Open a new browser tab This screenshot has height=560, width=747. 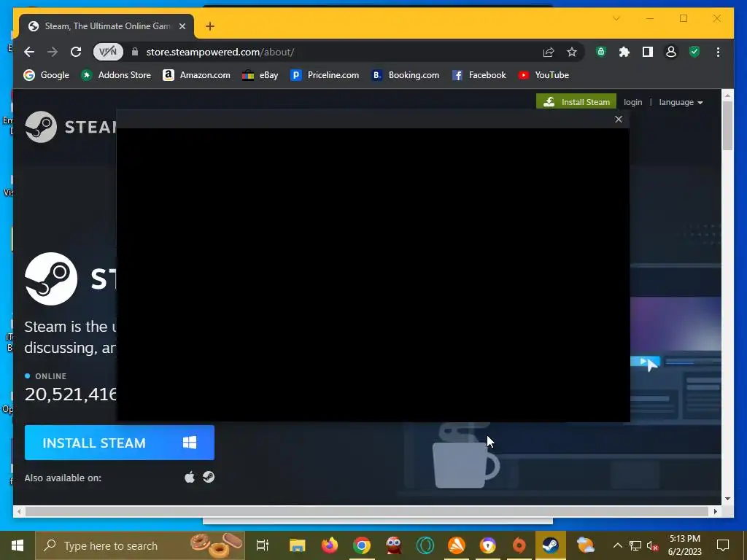(x=210, y=26)
